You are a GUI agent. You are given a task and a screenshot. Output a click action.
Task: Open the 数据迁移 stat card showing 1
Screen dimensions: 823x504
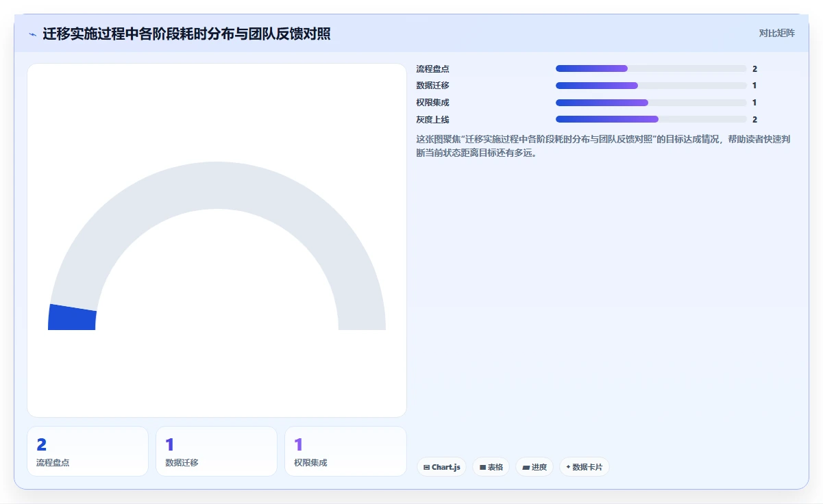coord(217,451)
